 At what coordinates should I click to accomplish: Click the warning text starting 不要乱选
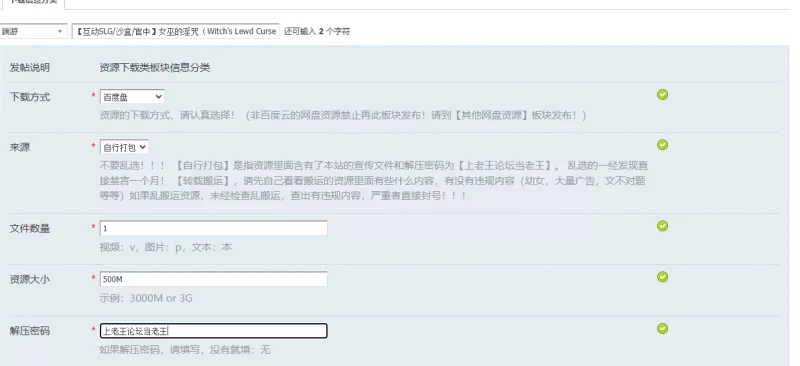click(x=374, y=181)
